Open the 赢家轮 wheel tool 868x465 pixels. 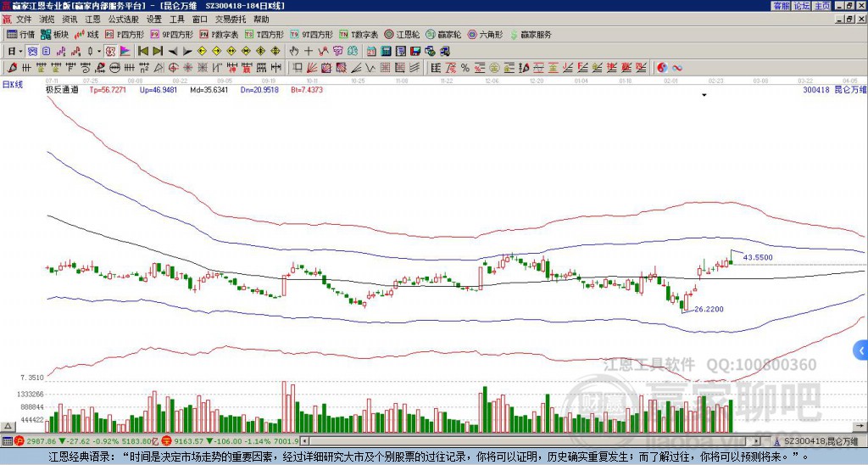[x=443, y=34]
